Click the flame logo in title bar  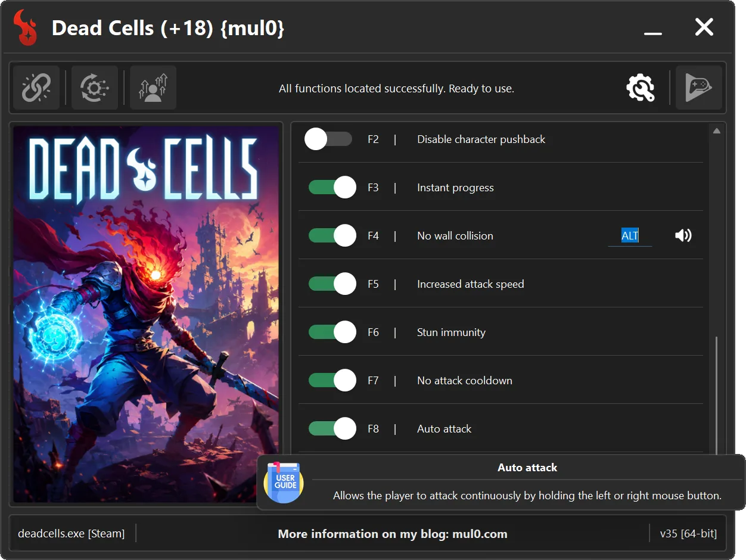26,27
